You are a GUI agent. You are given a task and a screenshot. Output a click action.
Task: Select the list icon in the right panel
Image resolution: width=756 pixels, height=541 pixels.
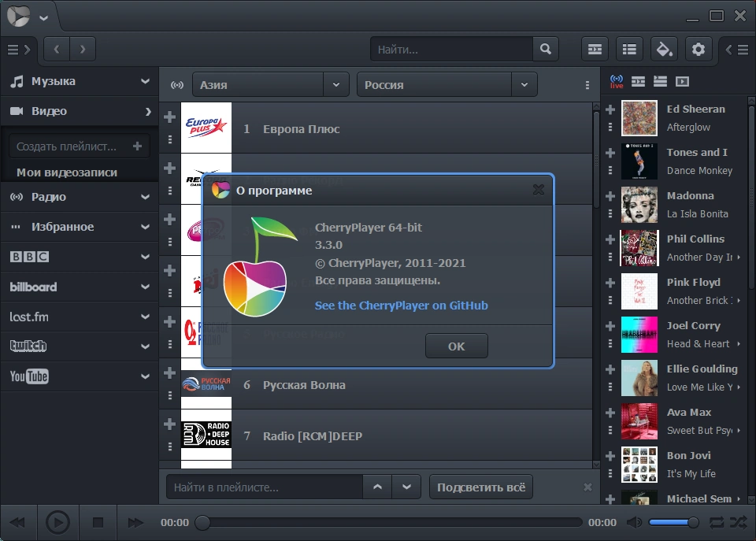[x=660, y=81]
